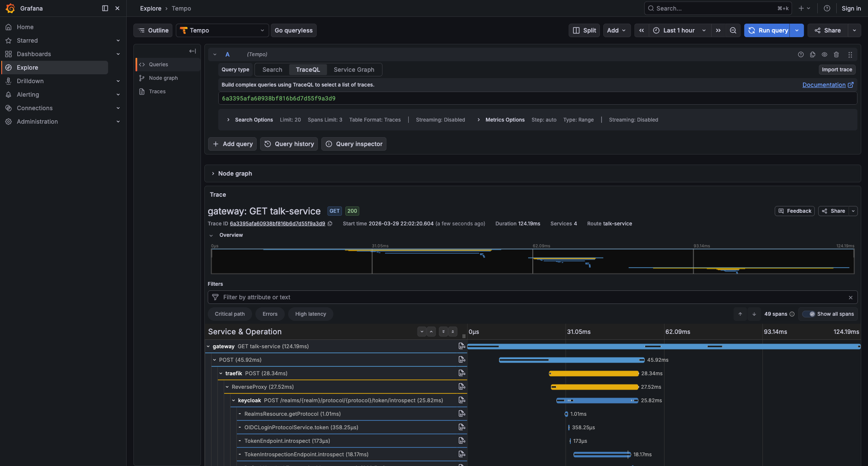
Task: Zoom out the time range with the magnifier icon
Action: click(733, 30)
